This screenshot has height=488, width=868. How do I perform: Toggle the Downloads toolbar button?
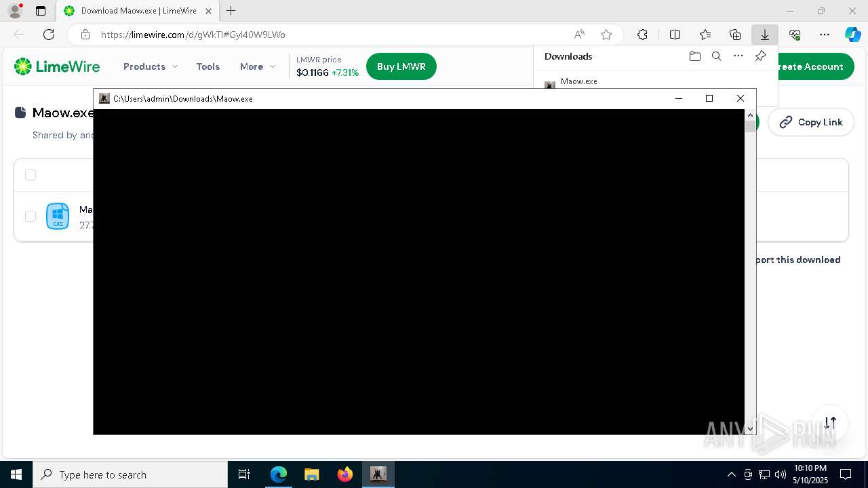pyautogui.click(x=764, y=35)
